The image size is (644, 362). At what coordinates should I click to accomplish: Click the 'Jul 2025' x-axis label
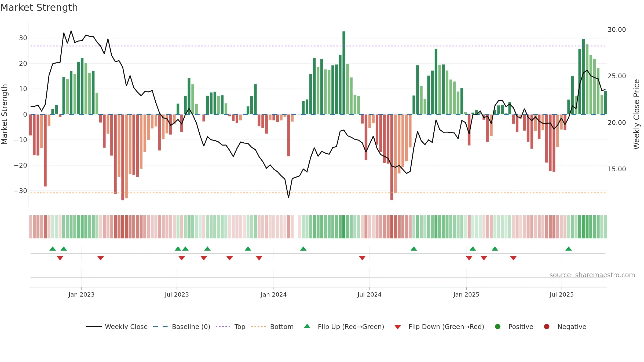click(x=562, y=294)
